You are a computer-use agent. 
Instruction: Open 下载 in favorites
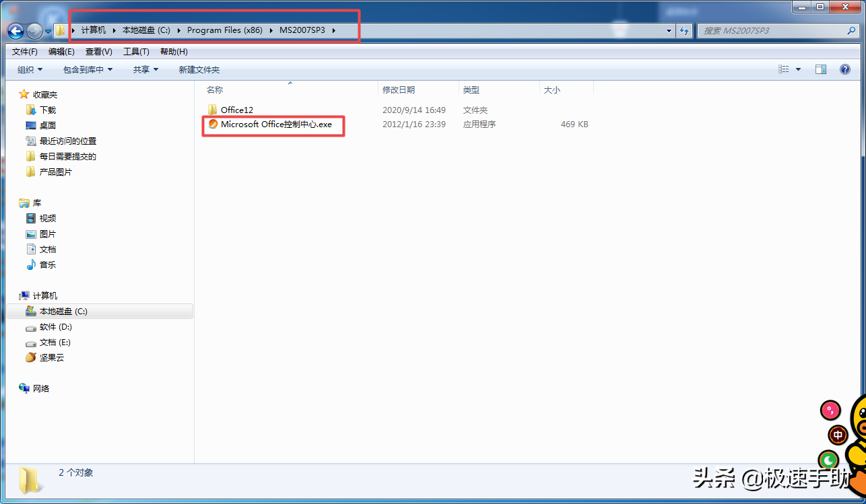point(48,110)
